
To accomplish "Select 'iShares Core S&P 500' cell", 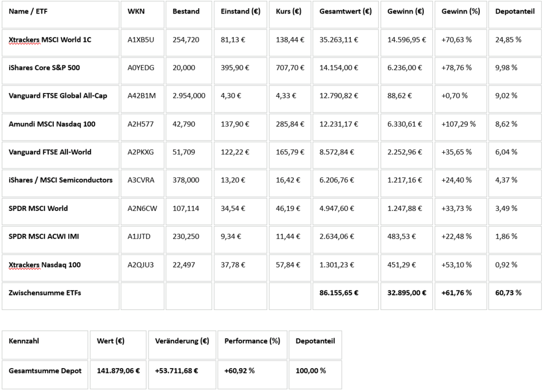I will [60, 71].
